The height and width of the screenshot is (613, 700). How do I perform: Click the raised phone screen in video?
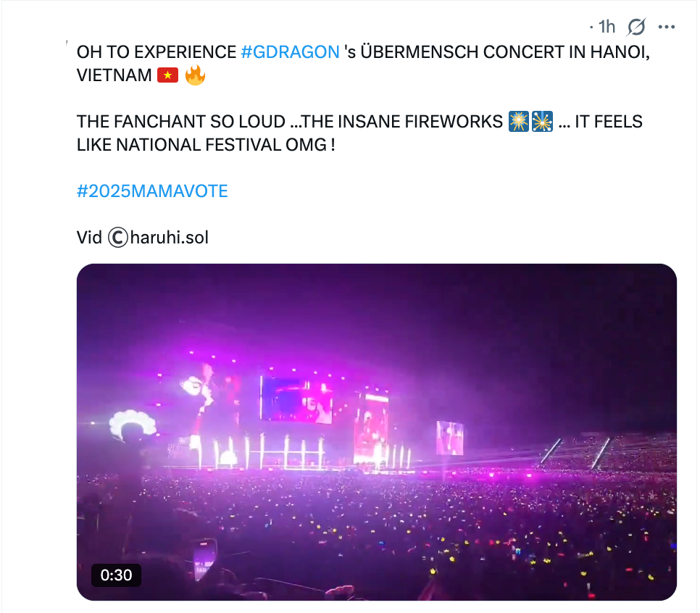tap(205, 557)
